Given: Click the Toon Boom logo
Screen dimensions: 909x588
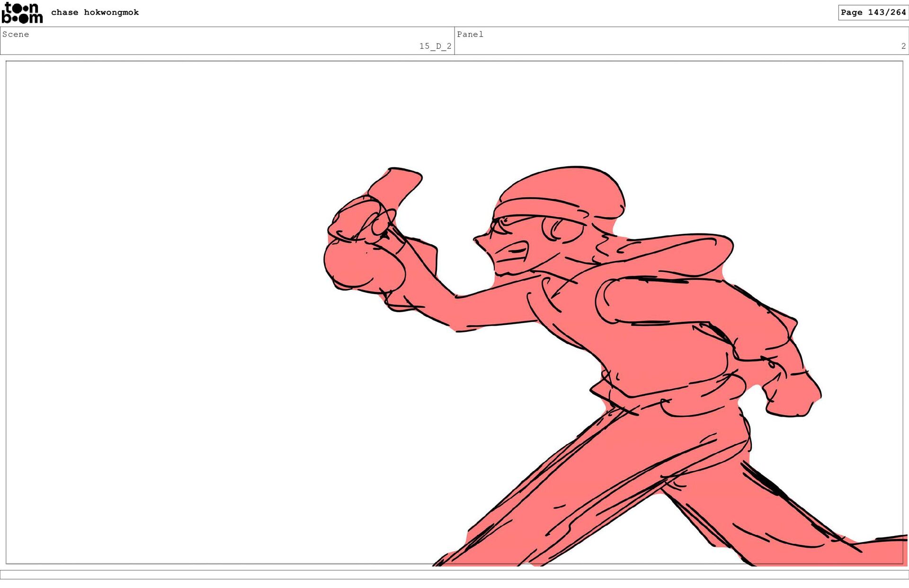Looking at the screenshot, I should click(22, 13).
